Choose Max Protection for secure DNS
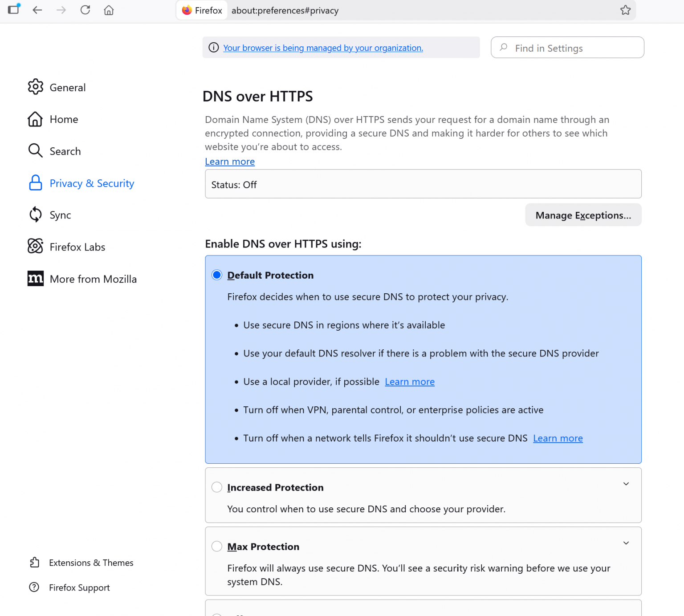The width and height of the screenshot is (684, 616). coord(216,546)
